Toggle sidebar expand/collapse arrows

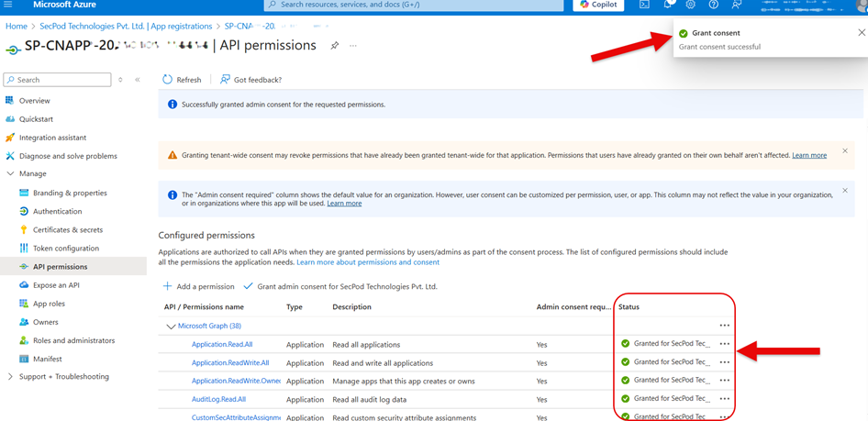121,80
